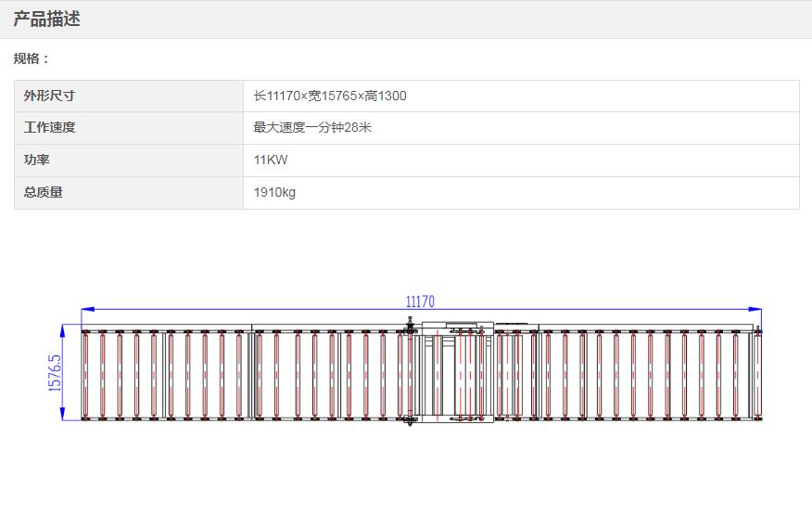Screen dimensions: 812x527
Task: Click the 1576.5 vertical dimension label
Action: [x=55, y=373]
